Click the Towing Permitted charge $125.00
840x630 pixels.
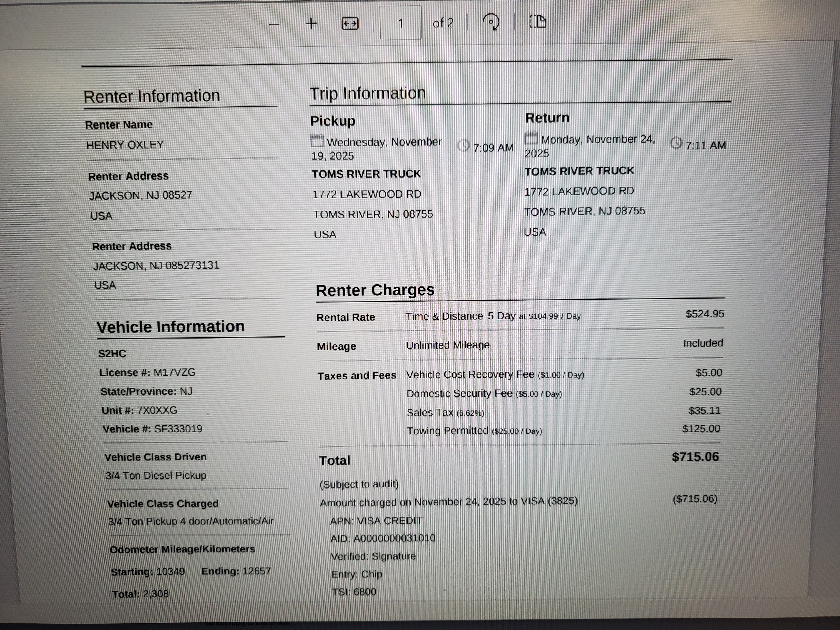tap(701, 429)
